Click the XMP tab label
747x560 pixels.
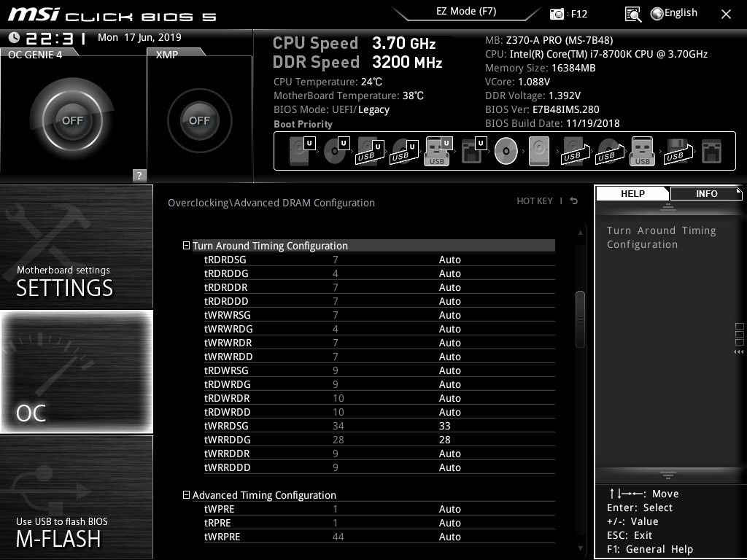coord(167,55)
